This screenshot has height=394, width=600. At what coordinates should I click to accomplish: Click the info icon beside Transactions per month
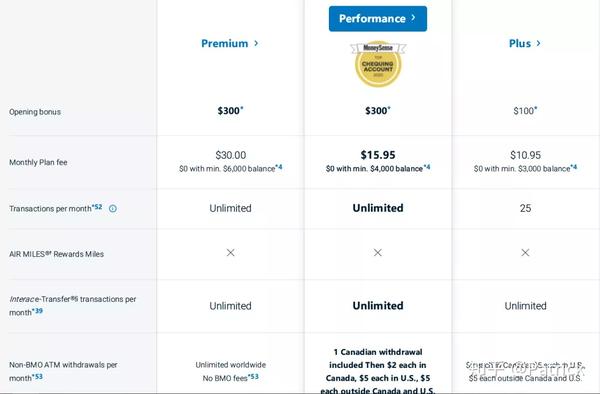click(x=113, y=208)
